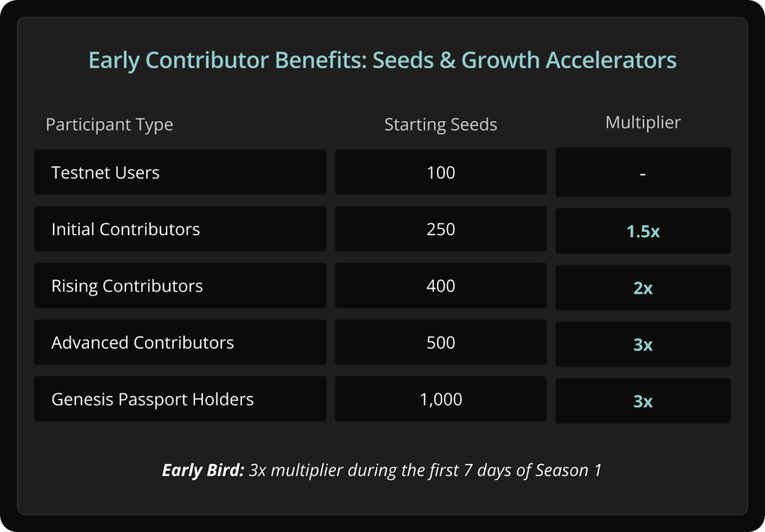Click the Rising Contributors row label

[x=180, y=285]
